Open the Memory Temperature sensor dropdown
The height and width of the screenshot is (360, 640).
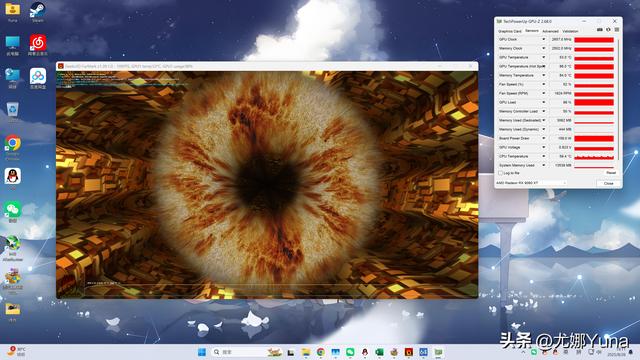pyautogui.click(x=543, y=76)
